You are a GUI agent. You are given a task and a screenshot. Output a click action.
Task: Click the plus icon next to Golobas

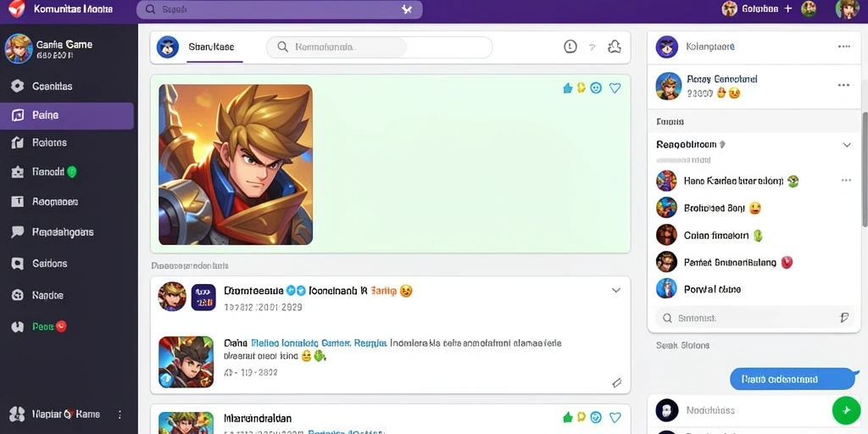point(788,8)
